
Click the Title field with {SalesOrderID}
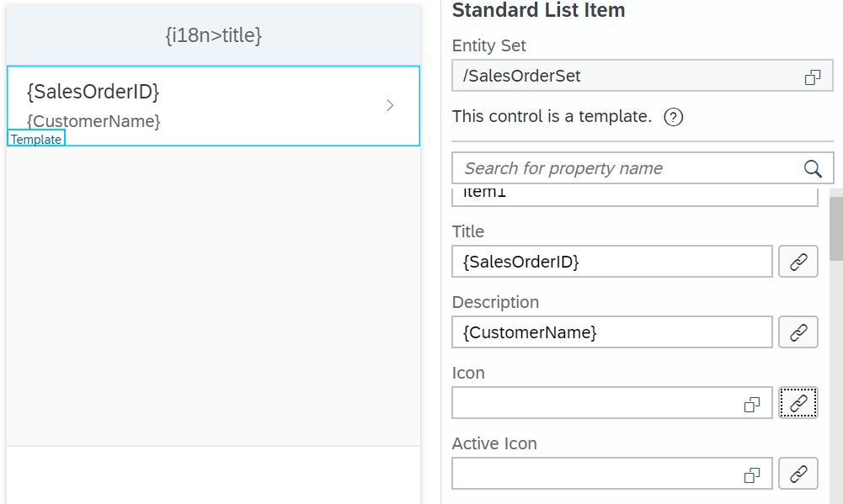611,262
